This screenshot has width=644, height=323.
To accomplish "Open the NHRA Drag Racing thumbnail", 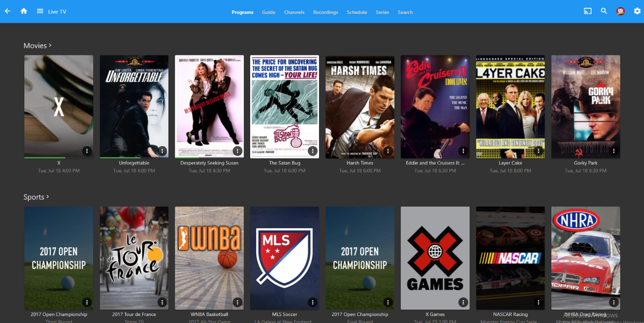I will click(586, 258).
